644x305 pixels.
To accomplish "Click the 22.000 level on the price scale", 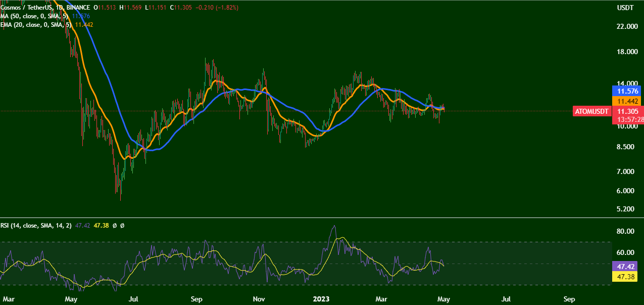I will click(627, 26).
